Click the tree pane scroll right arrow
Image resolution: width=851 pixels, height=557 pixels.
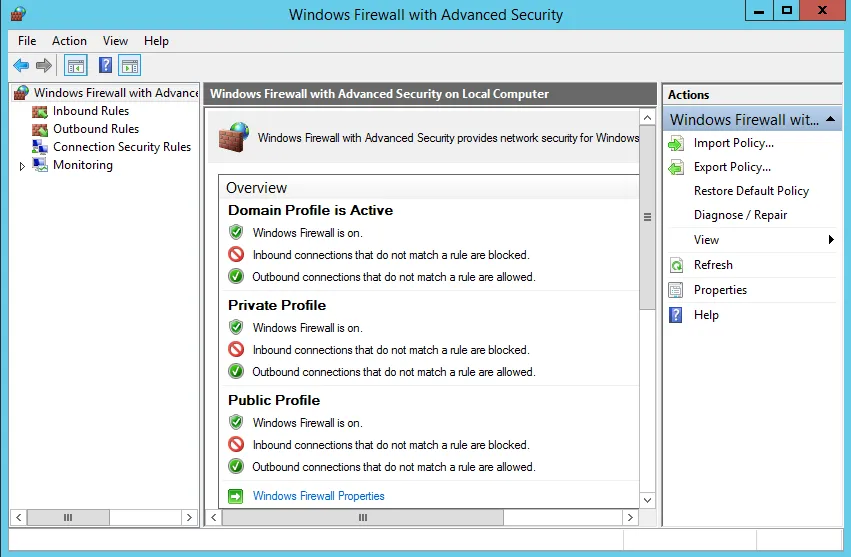coord(189,517)
